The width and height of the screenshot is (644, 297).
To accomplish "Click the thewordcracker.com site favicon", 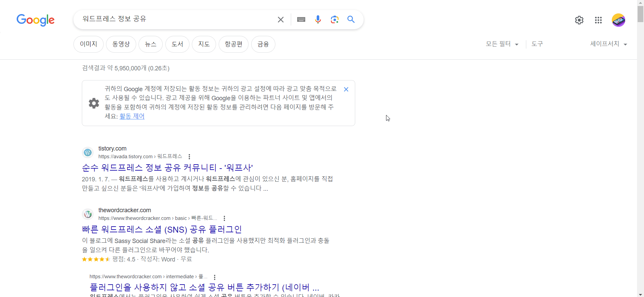I will (x=88, y=214).
